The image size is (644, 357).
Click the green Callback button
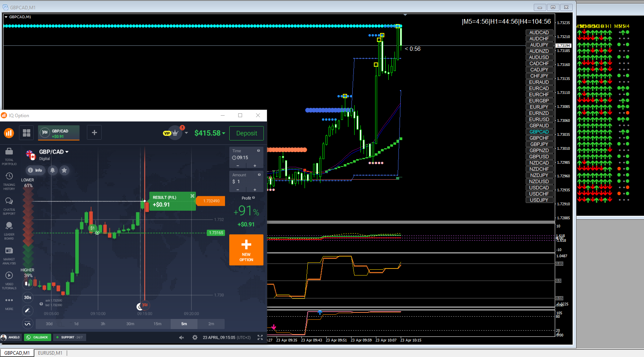38,337
